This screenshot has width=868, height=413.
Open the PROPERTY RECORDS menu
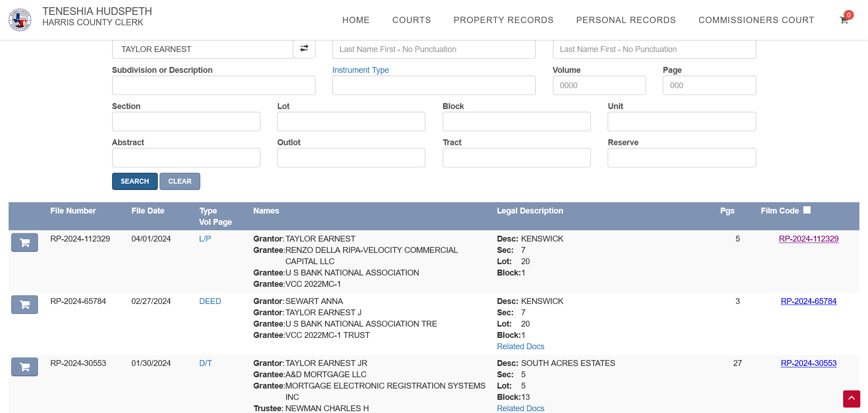point(503,20)
